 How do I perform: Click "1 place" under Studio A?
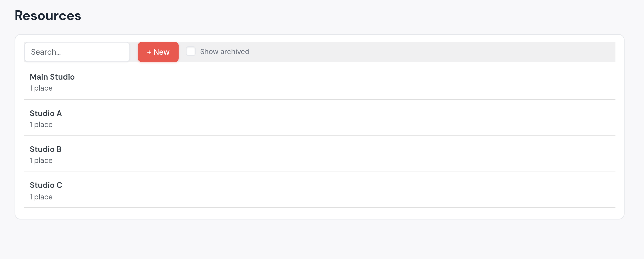(41, 125)
